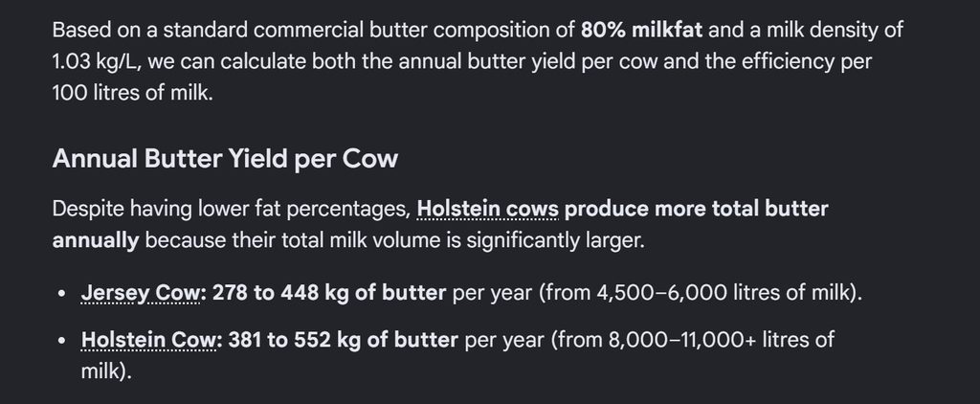Click the bullet dot before Jersey Cow
Viewport: 980px width, 404px height.
60,294
